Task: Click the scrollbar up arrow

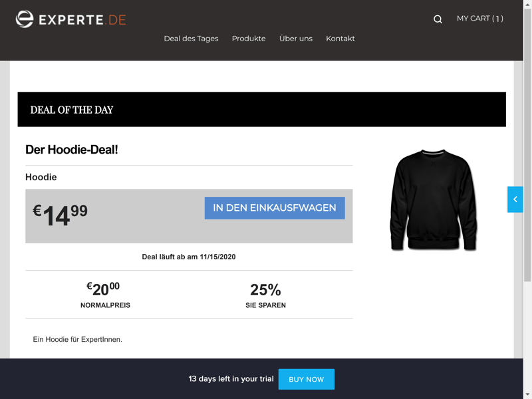Action: coord(527,4)
